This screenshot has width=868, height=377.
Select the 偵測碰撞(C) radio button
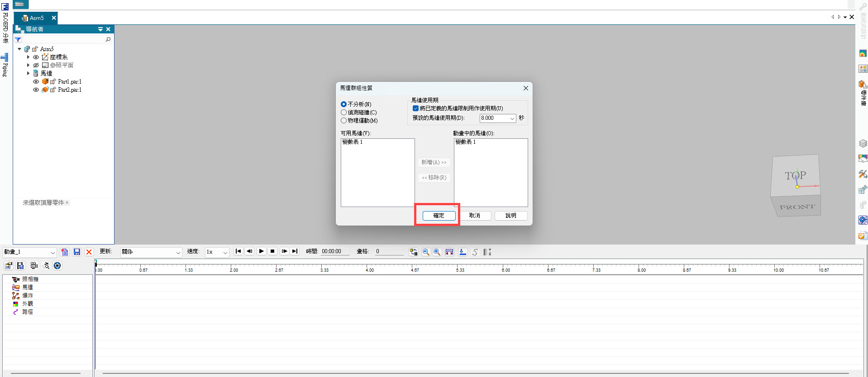pyautogui.click(x=344, y=113)
